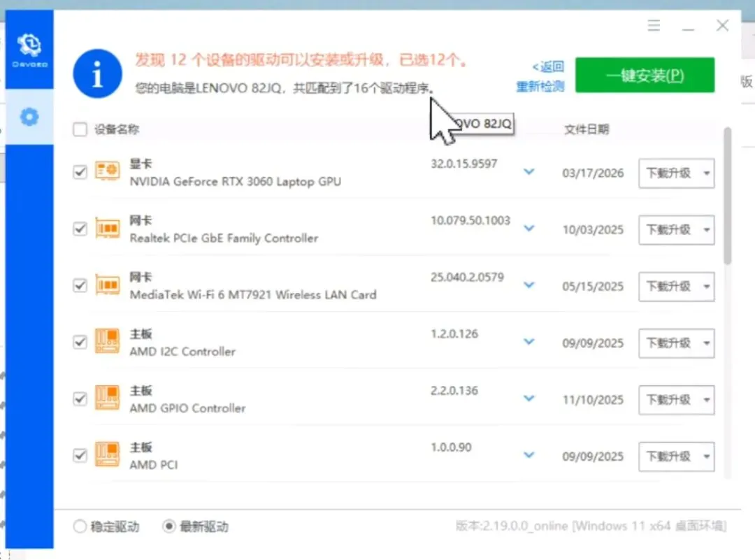The height and width of the screenshot is (560, 755).
Task: Click the network card icon for Realtek PCIe
Action: pos(108,228)
